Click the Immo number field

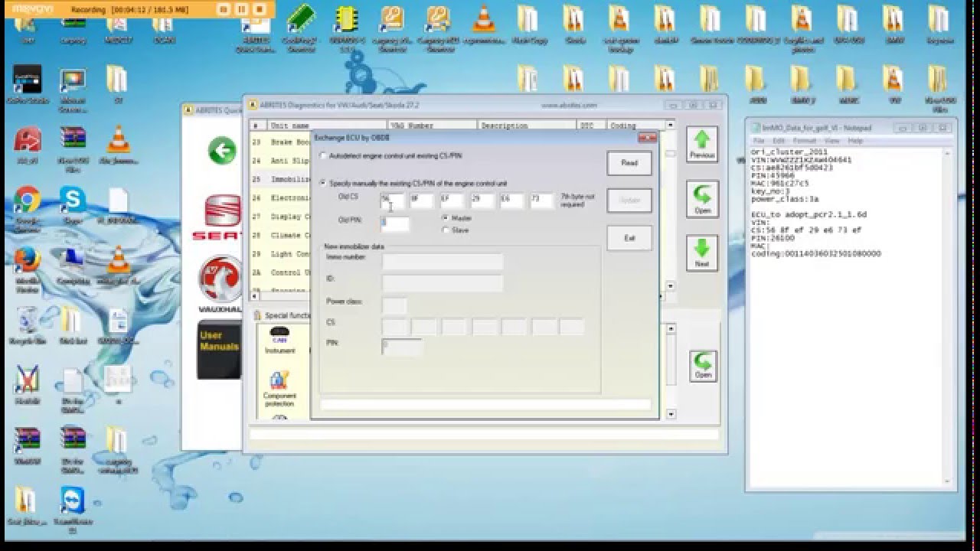(443, 261)
